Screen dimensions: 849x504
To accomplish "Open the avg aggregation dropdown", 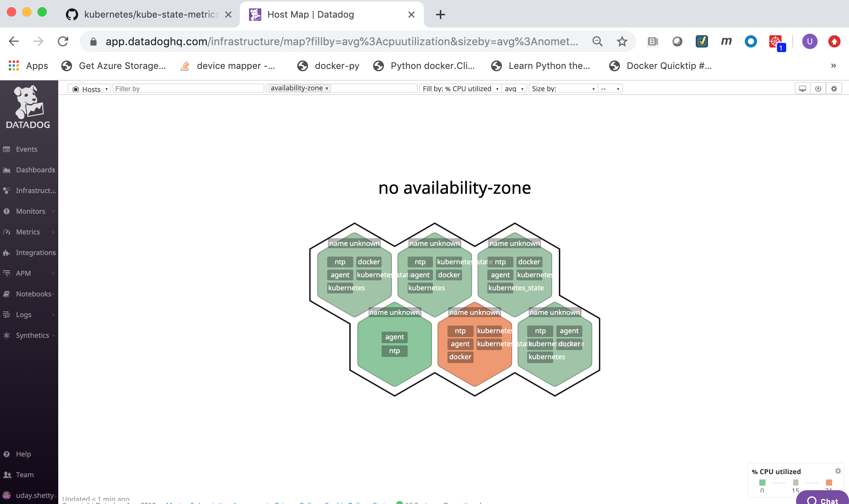I will 514,89.
